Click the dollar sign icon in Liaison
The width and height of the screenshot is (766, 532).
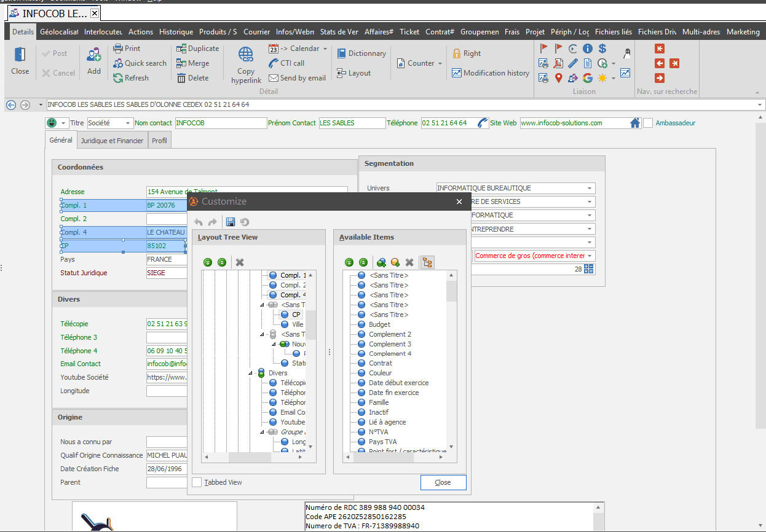click(602, 49)
